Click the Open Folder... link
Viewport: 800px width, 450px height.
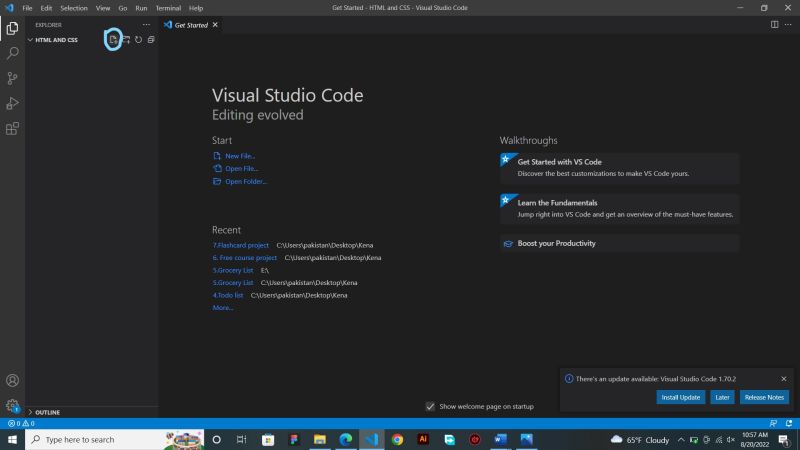[x=246, y=181]
